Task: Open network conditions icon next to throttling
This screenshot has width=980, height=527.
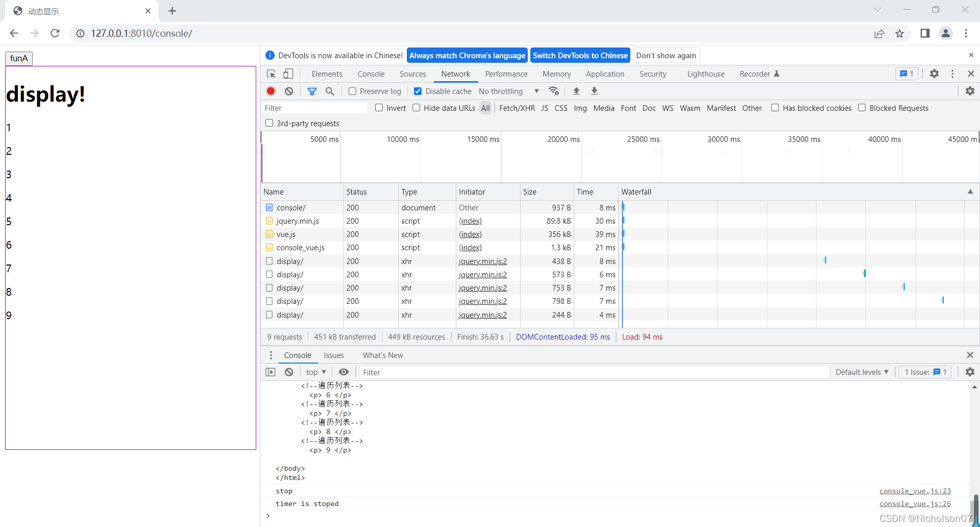Action: tap(554, 91)
